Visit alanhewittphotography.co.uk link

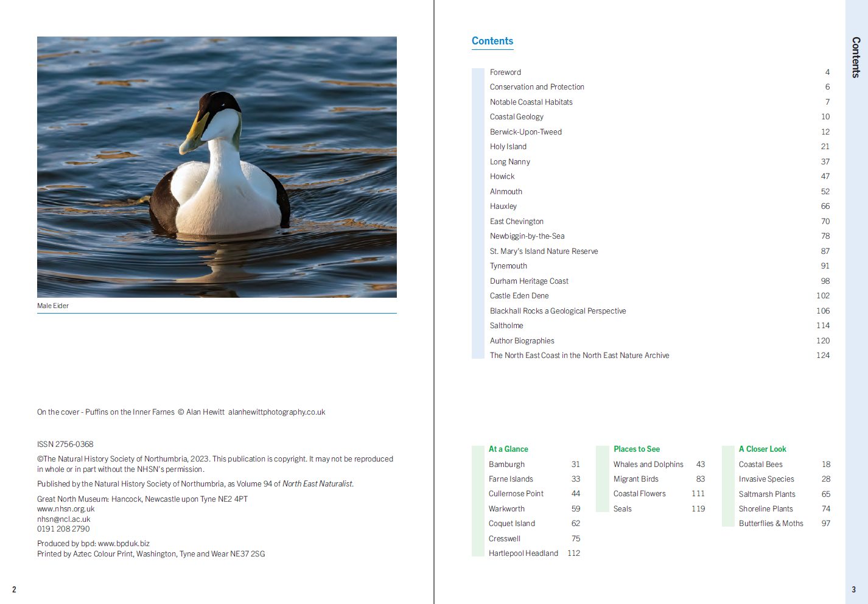[x=277, y=412]
